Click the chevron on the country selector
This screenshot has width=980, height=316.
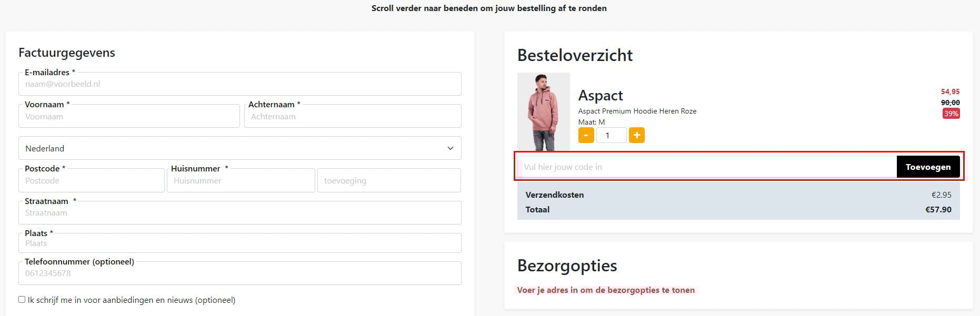(450, 148)
